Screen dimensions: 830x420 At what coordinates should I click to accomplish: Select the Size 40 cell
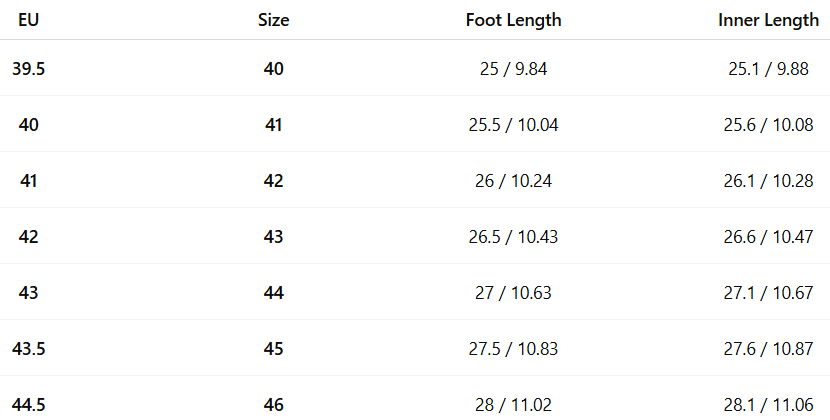pos(273,69)
